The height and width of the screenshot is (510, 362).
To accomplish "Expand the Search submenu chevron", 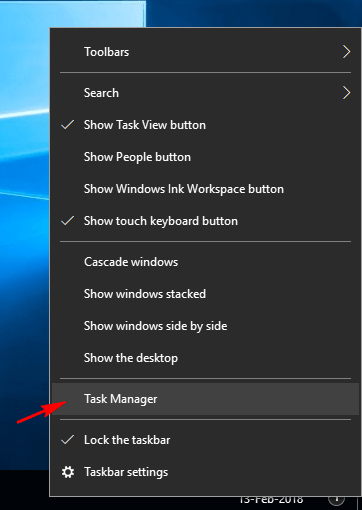I will tap(347, 93).
